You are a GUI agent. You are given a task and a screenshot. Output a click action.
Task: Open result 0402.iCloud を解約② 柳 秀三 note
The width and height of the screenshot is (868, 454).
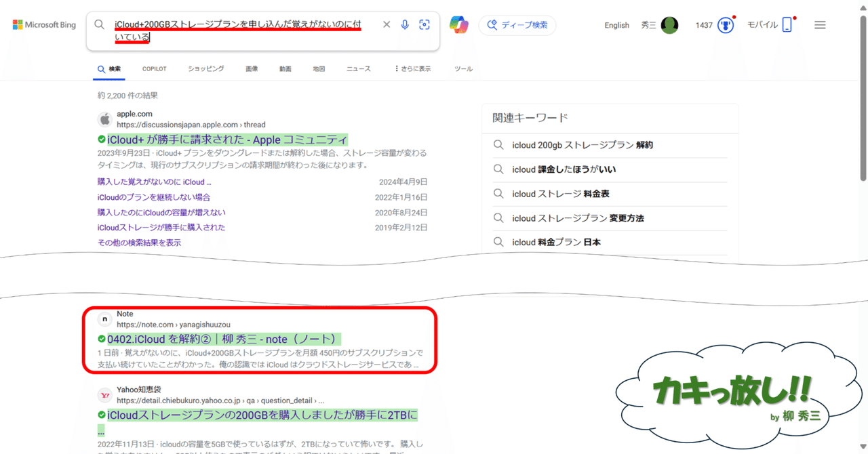pyautogui.click(x=224, y=338)
